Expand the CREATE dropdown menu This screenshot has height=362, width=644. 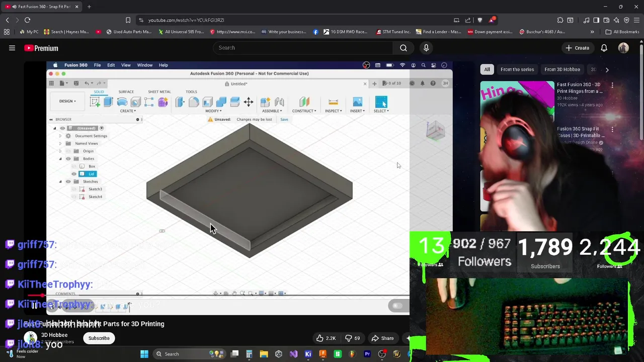point(127,111)
